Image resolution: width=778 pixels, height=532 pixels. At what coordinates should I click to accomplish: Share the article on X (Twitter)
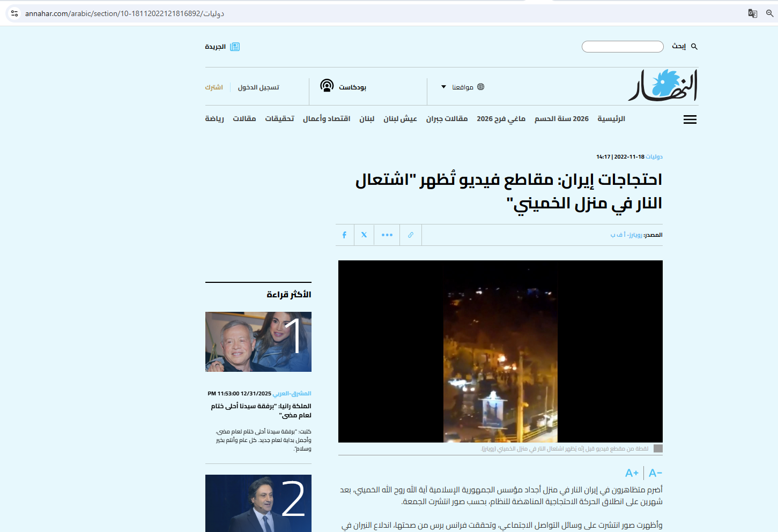pos(364,235)
